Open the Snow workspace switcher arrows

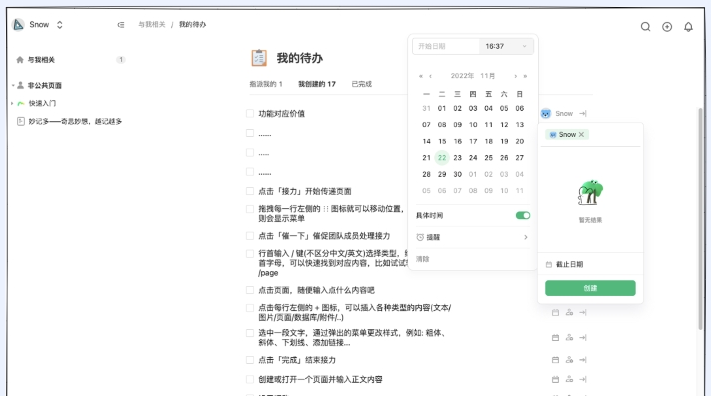coord(59,25)
